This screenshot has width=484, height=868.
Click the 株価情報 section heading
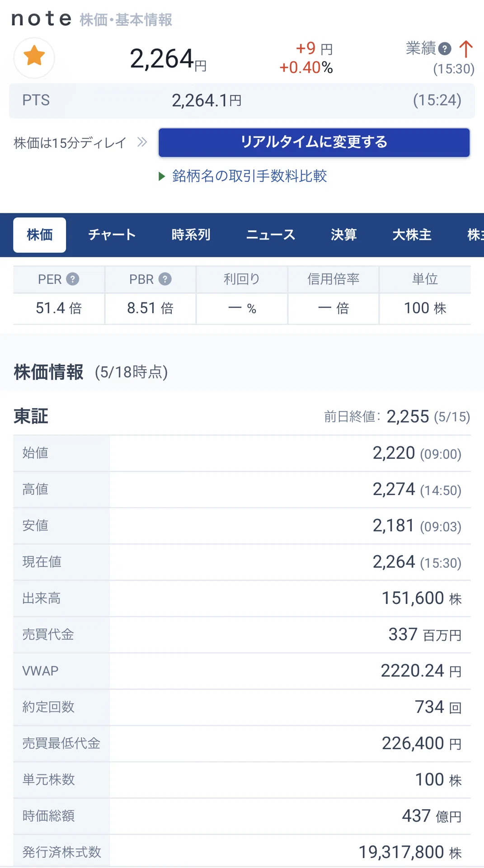point(49,372)
